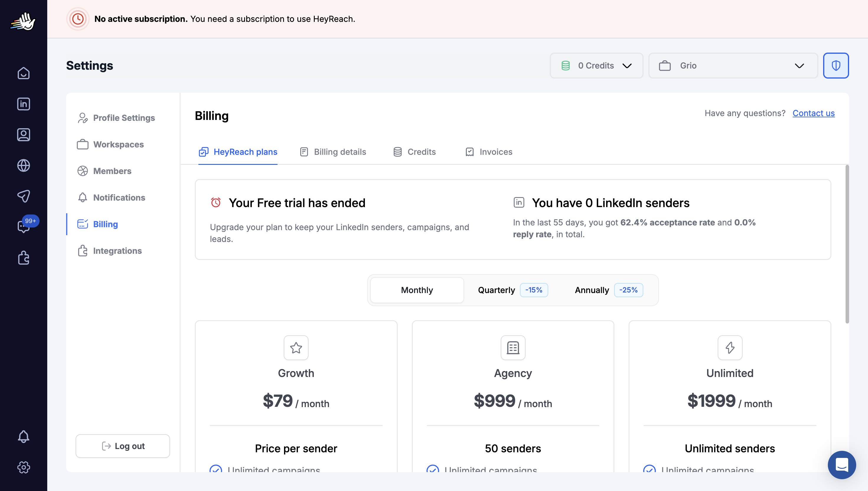Click the shield icon button top right
This screenshot has width=868, height=491.
pyautogui.click(x=836, y=65)
